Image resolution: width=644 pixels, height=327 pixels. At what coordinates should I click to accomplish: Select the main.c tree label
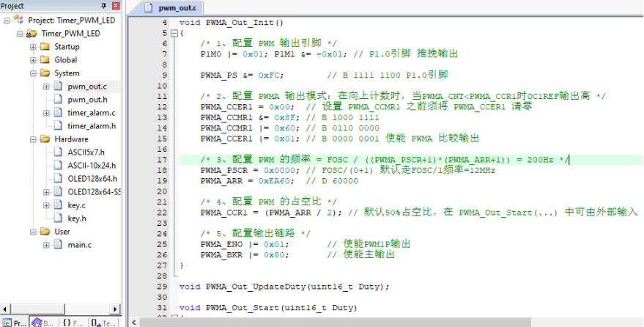pyautogui.click(x=79, y=244)
